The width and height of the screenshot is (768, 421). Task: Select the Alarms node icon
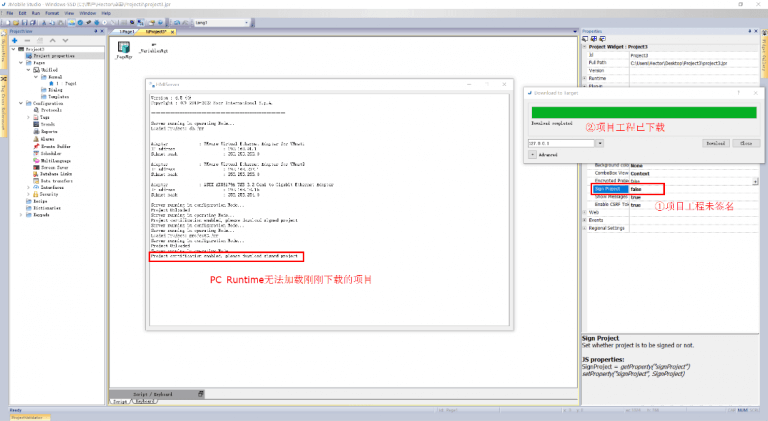tap(36, 138)
